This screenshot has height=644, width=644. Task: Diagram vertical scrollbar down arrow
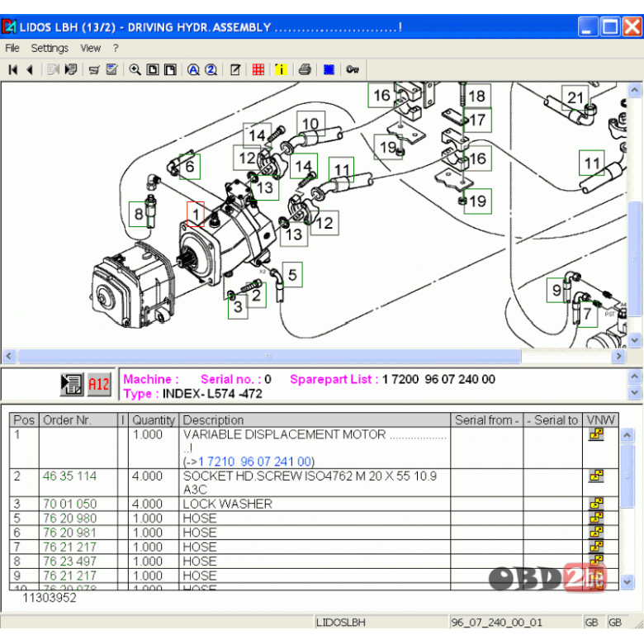(635, 340)
